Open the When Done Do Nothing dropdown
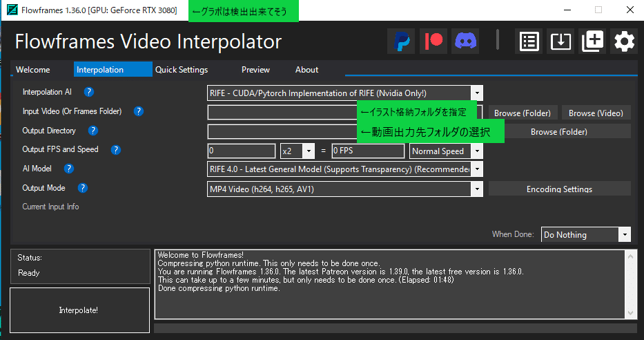This screenshot has height=340, width=644. coord(625,234)
